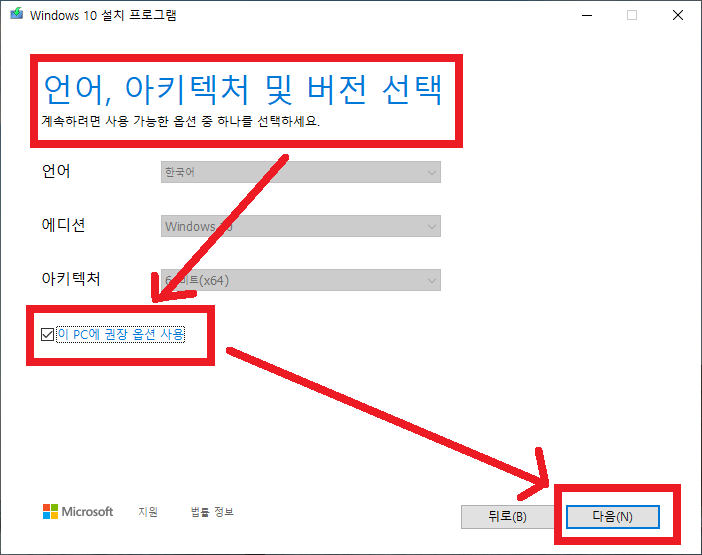Click the '계속하려면 사용 가능한 옵션' instruction text
702x555 pixels.
click(180, 121)
